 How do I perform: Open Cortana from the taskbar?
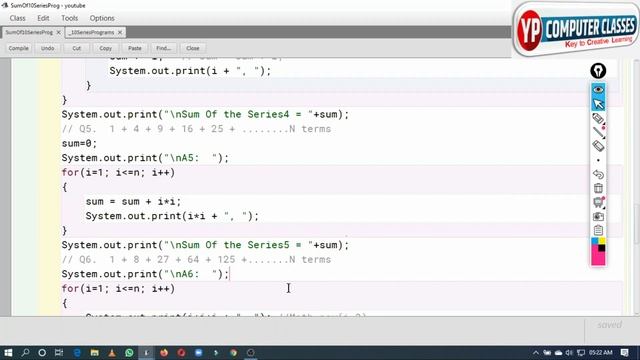point(42,353)
